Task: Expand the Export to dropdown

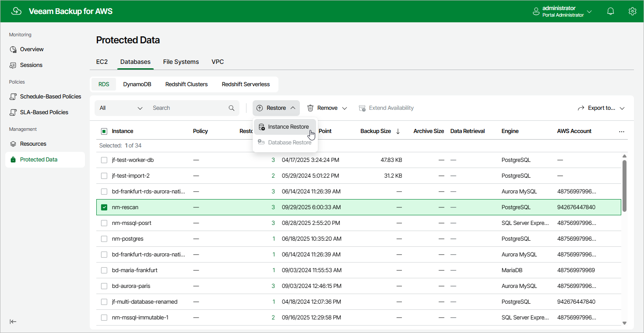Action: point(622,108)
